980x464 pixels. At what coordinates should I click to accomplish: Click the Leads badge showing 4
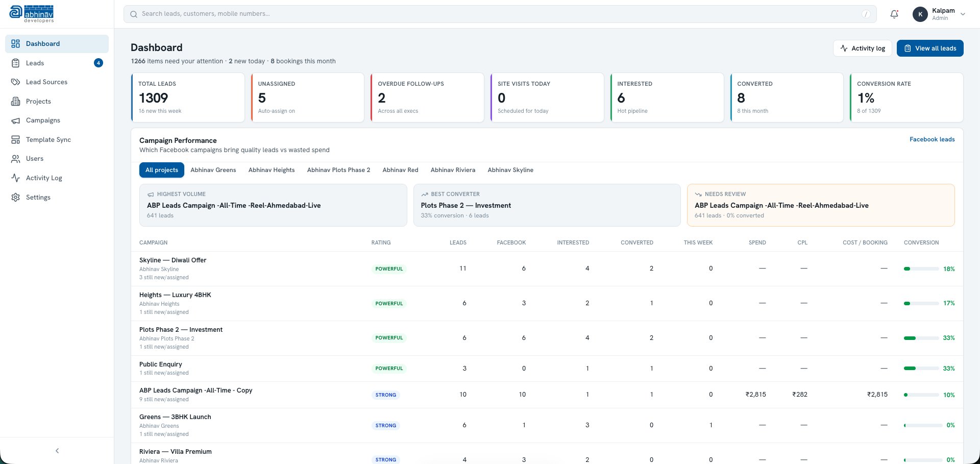click(x=99, y=63)
